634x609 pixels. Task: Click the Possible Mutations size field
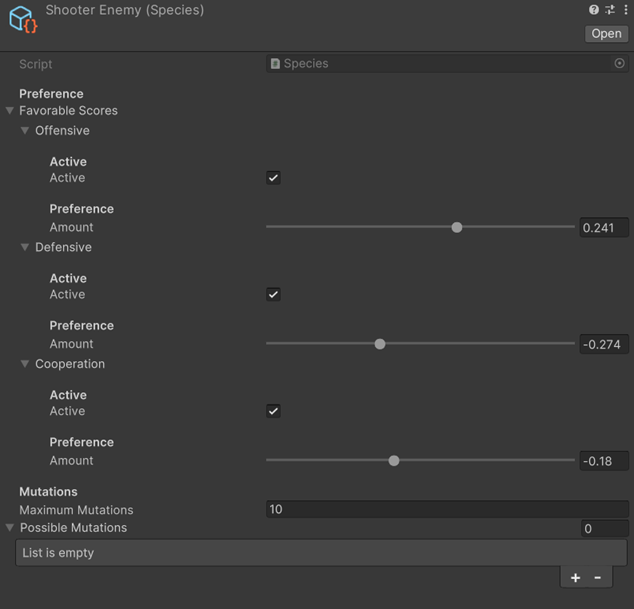[x=604, y=529]
